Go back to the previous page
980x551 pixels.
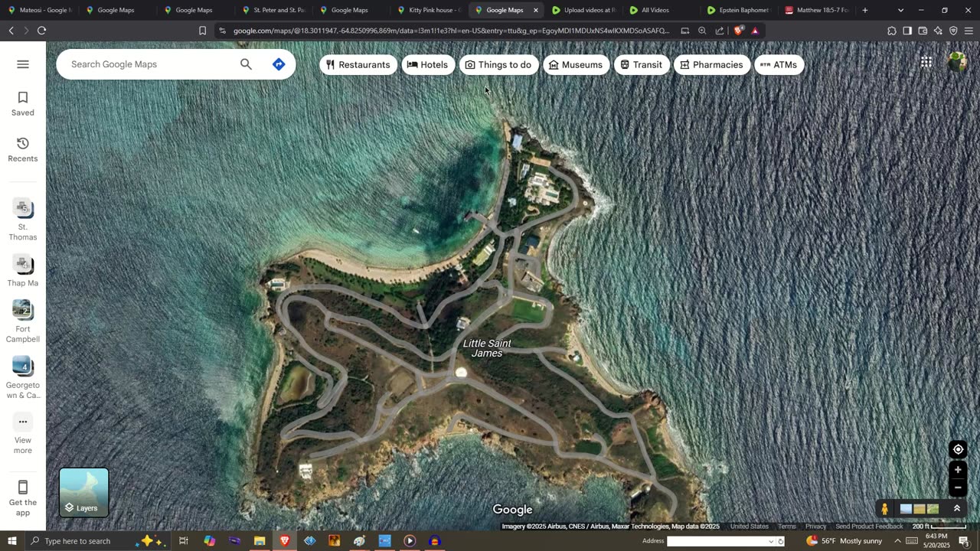coord(11,31)
